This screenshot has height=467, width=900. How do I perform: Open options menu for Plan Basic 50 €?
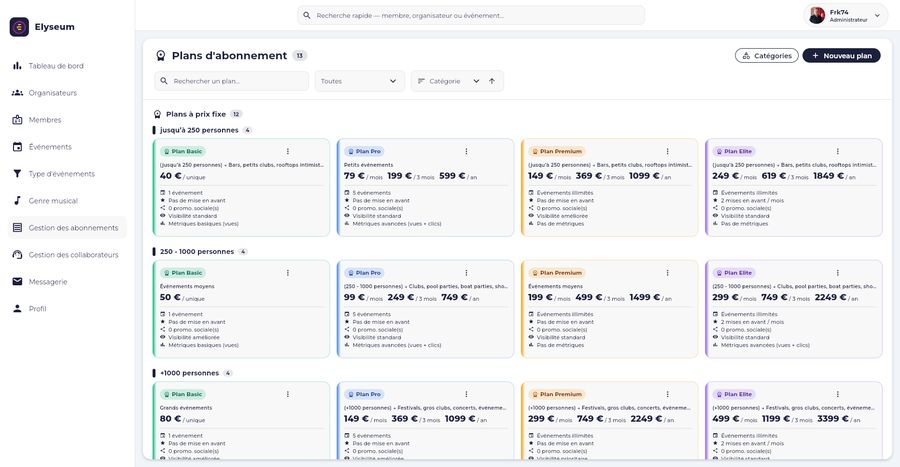point(288,273)
